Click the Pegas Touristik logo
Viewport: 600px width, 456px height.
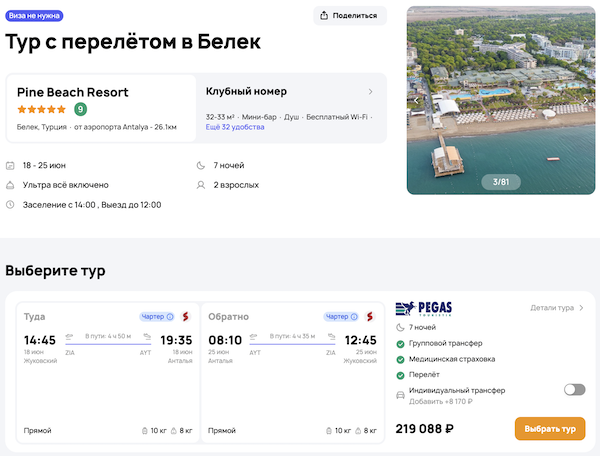pos(425,308)
